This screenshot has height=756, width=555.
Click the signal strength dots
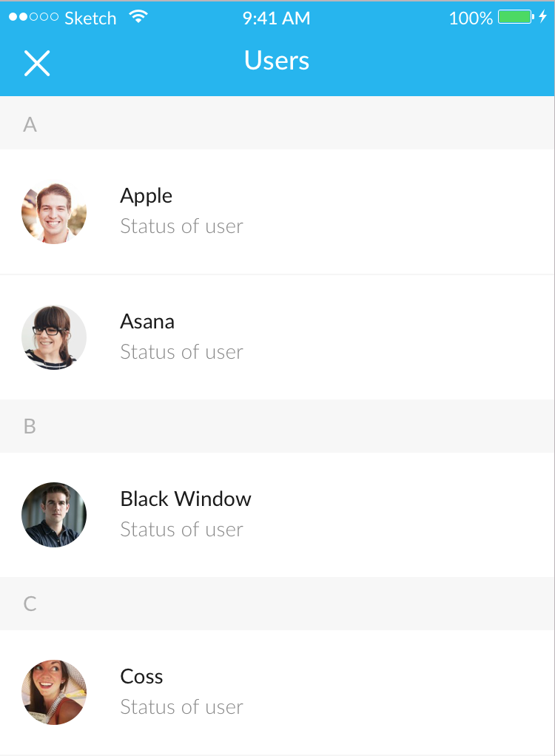tap(34, 17)
